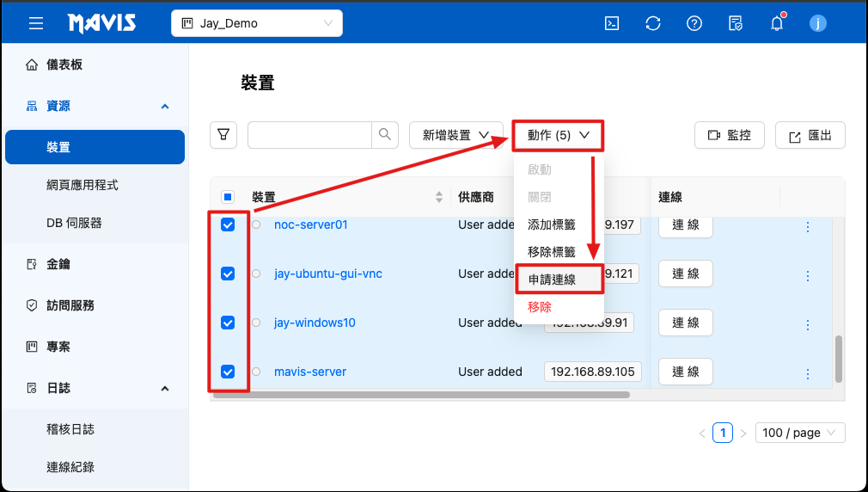Open more options for mavis-server row
This screenshot has height=492, width=868.
[807, 373]
